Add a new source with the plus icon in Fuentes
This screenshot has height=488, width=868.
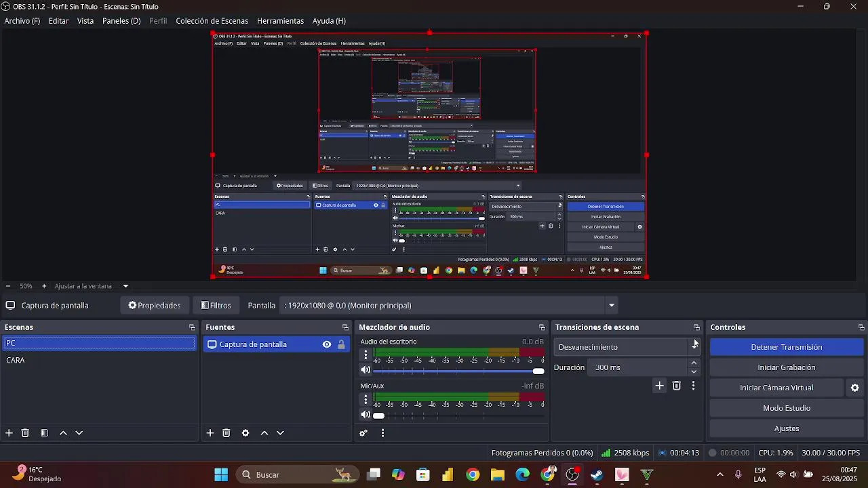[x=210, y=433]
